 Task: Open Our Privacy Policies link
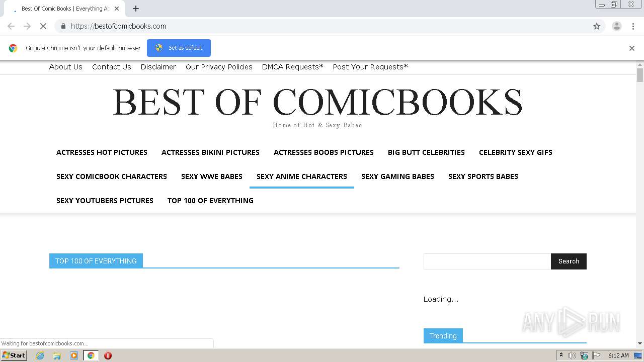click(219, 67)
